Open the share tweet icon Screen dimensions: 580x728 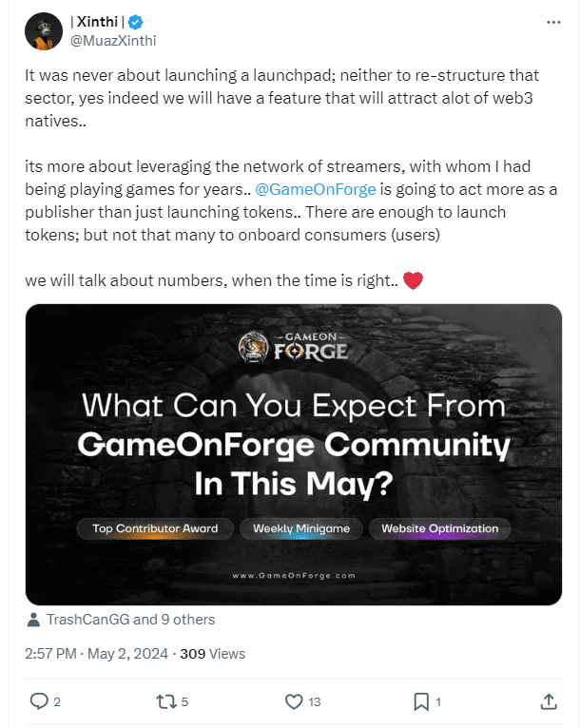548,701
